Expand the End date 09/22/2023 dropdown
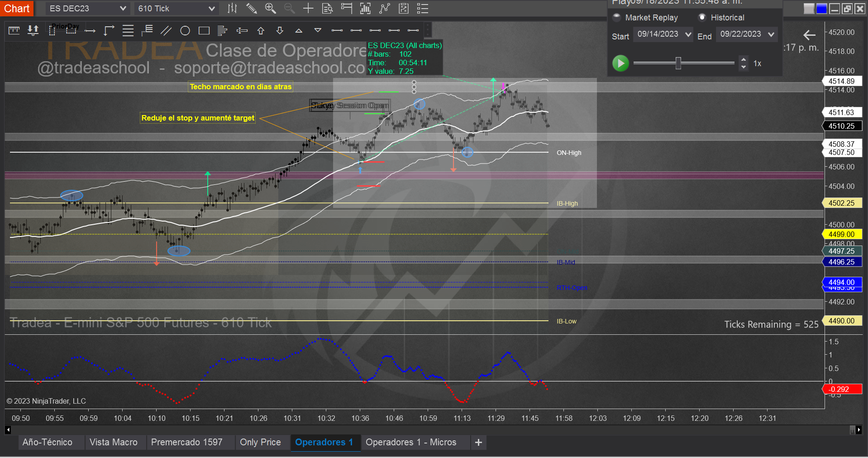This screenshot has width=868, height=458. pos(747,34)
